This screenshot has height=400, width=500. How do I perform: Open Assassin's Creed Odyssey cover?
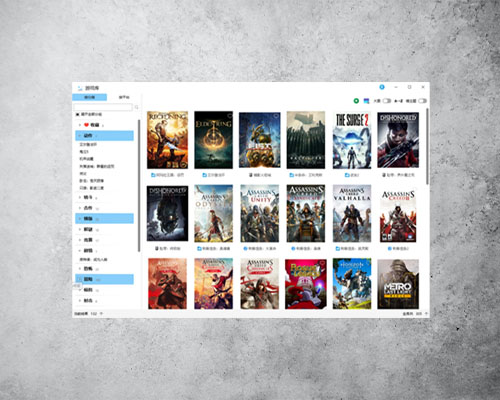pos(214,213)
